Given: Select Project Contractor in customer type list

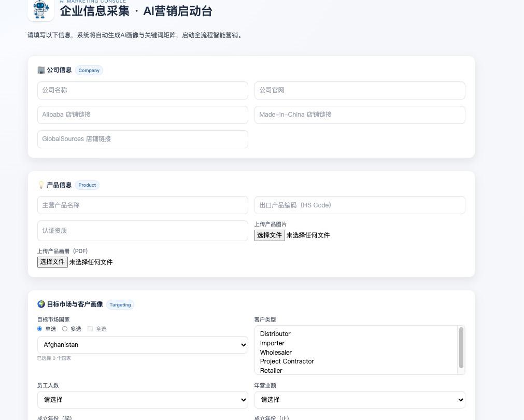Looking at the screenshot, I should [x=287, y=361].
